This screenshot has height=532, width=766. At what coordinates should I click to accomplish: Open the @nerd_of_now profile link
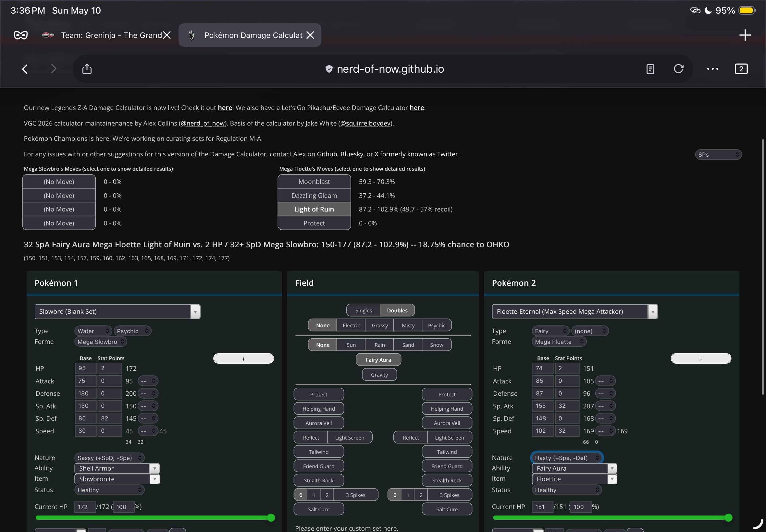(x=203, y=123)
